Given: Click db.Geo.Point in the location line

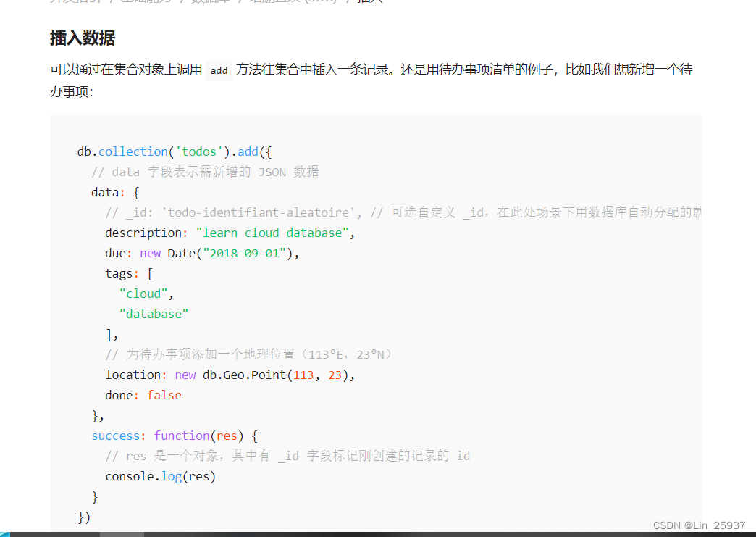Looking at the screenshot, I should pos(245,375).
